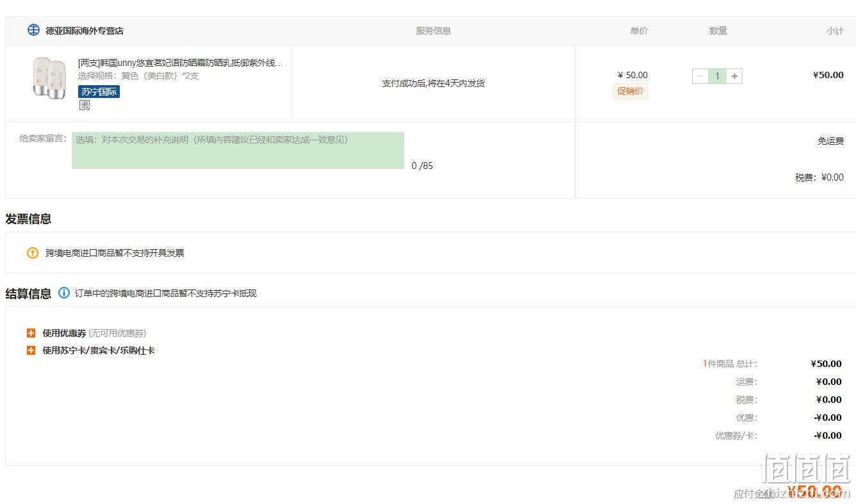Click the 结算信息 section heading
Screen dimensions: 856x504
[28, 294]
